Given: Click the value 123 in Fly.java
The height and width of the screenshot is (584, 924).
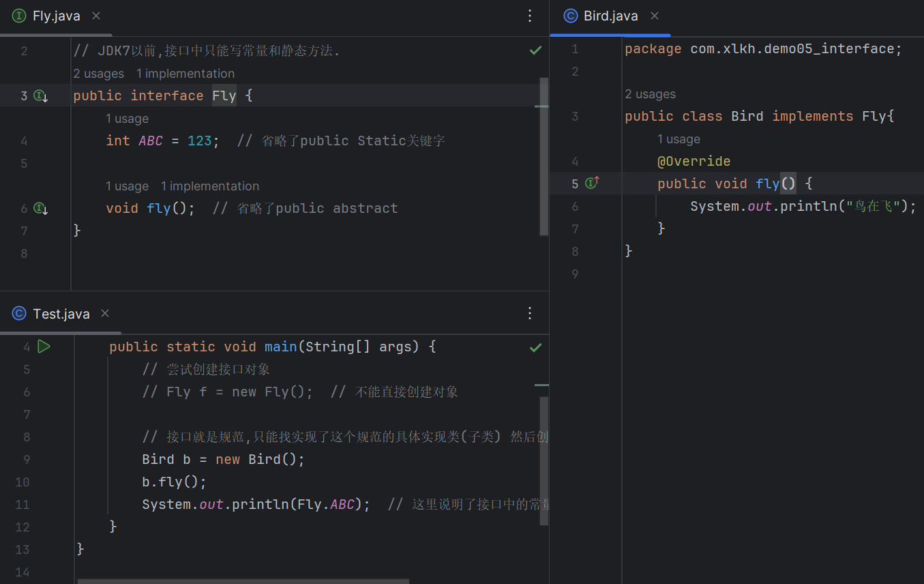Looking at the screenshot, I should tap(200, 141).
